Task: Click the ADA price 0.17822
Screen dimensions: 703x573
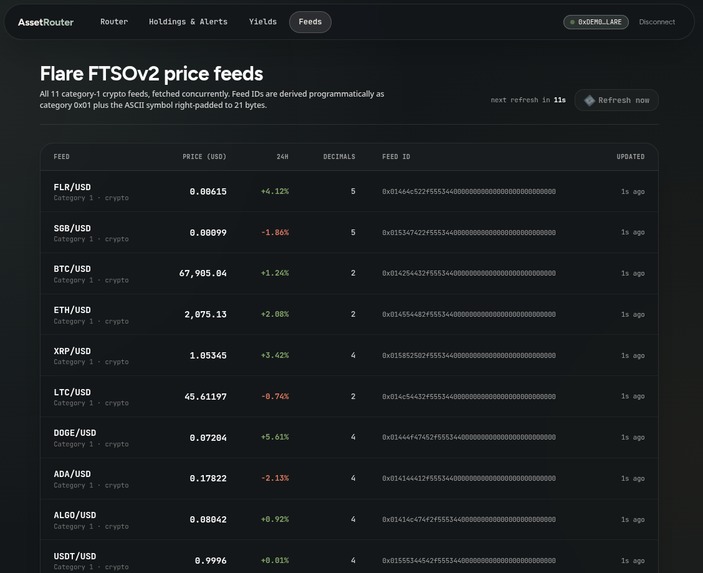Action: [x=208, y=478]
